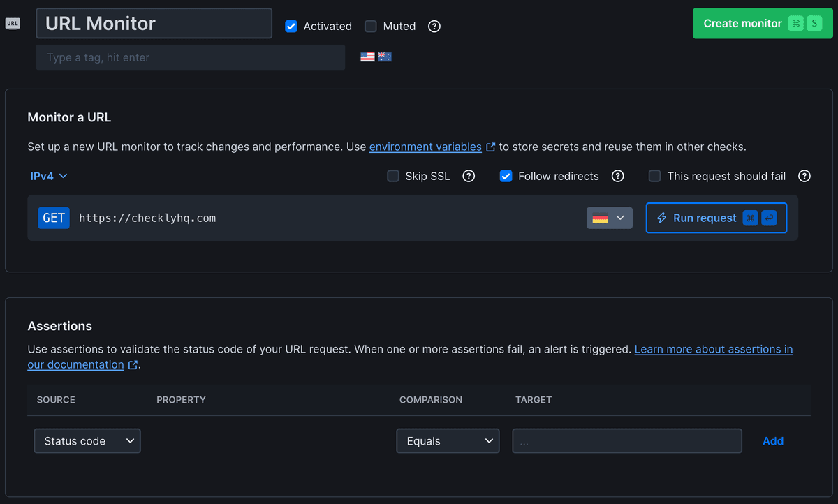Disable Follow redirects
838x504 pixels.
(506, 176)
